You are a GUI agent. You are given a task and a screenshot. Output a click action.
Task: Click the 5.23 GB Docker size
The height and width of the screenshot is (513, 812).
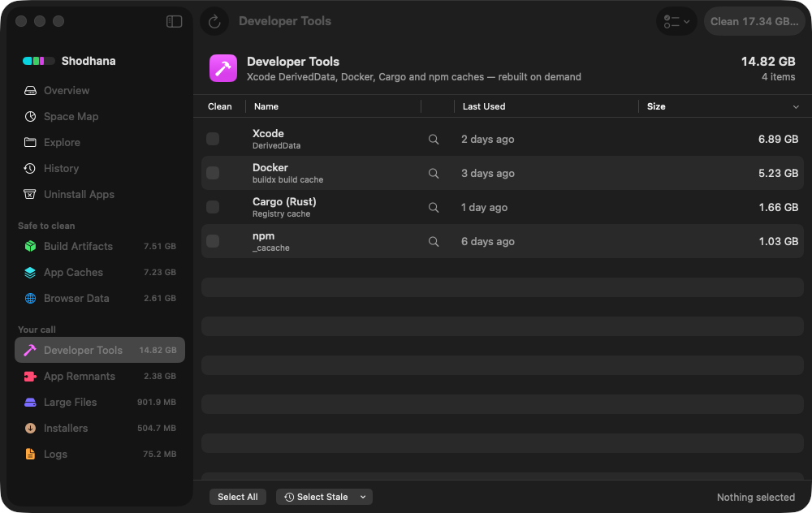pyautogui.click(x=778, y=174)
